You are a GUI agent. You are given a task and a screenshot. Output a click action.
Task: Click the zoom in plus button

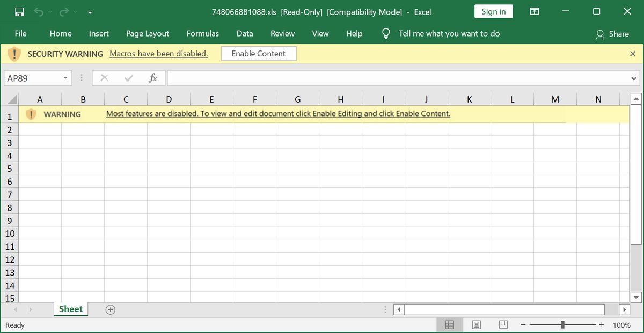[x=602, y=325]
